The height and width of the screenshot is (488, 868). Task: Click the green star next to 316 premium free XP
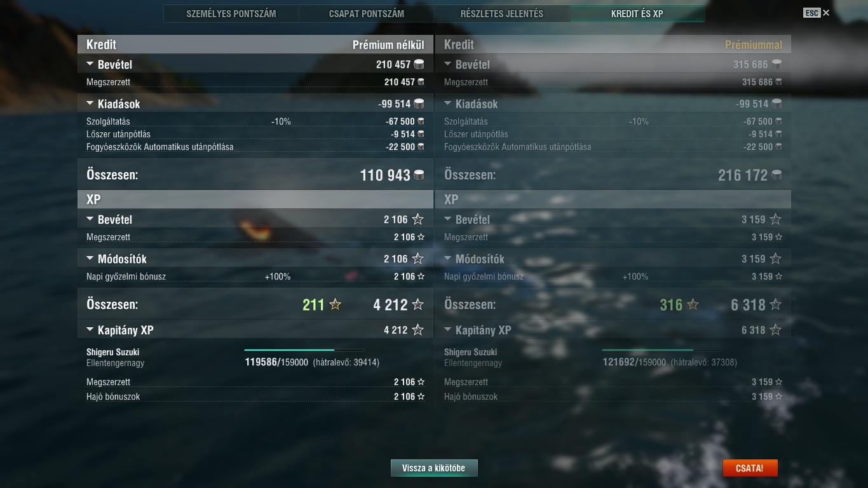pyautogui.click(x=693, y=305)
